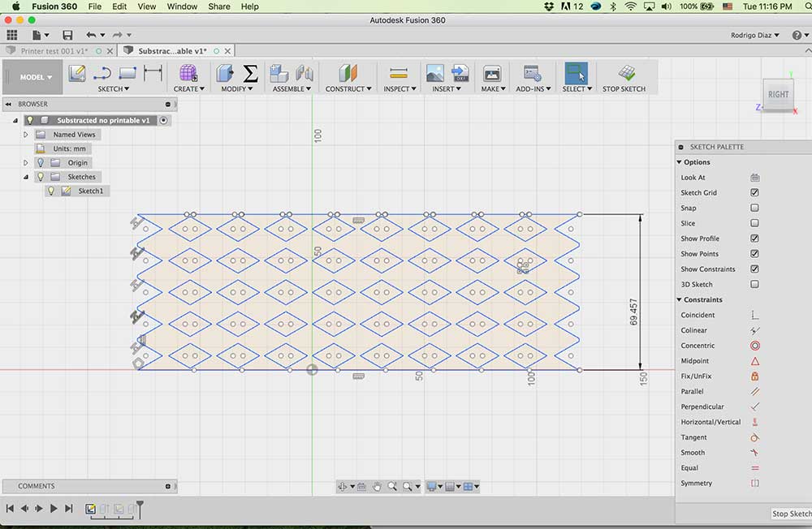Enable the Slice checkbox
The height and width of the screenshot is (529, 812).
[x=754, y=223]
